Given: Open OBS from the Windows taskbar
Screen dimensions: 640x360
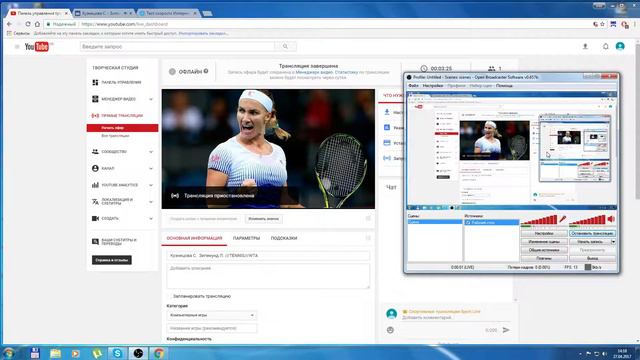Looking at the screenshot, I should point(138,353).
